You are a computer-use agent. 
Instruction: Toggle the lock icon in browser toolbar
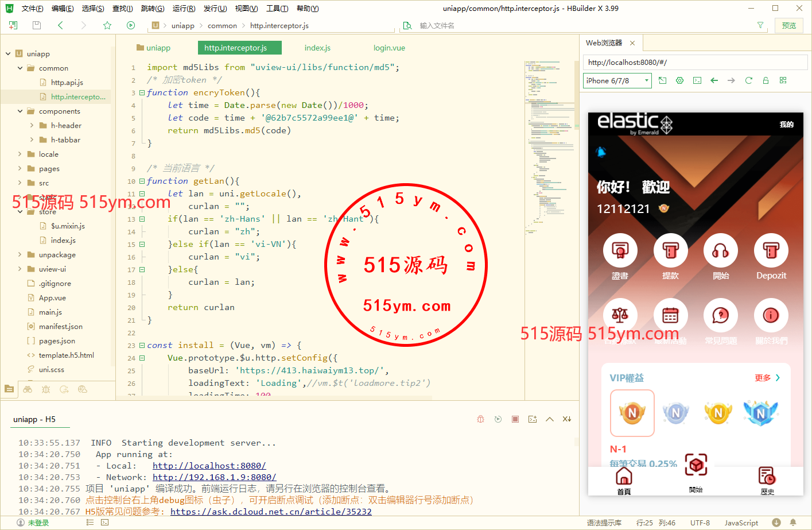click(x=766, y=80)
